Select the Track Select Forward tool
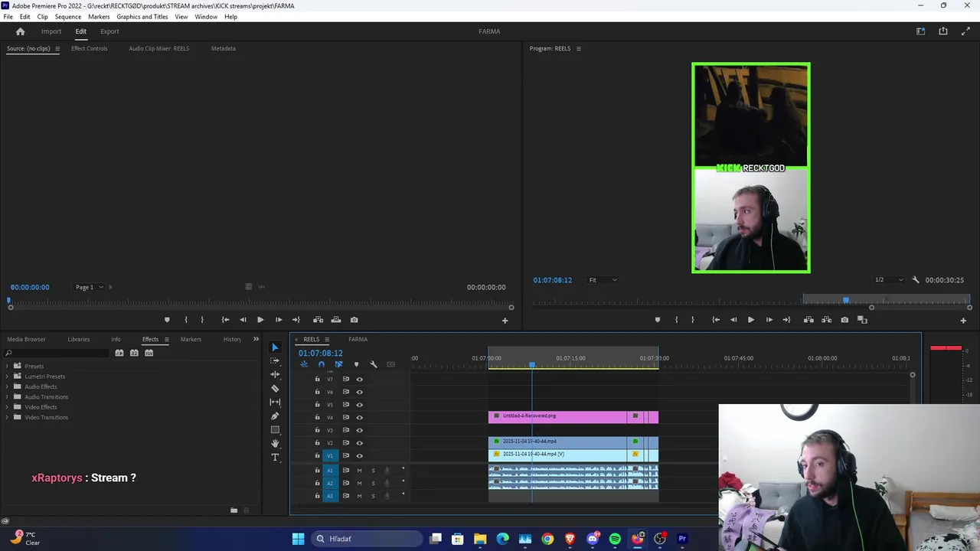The width and height of the screenshot is (980, 551). tap(275, 360)
